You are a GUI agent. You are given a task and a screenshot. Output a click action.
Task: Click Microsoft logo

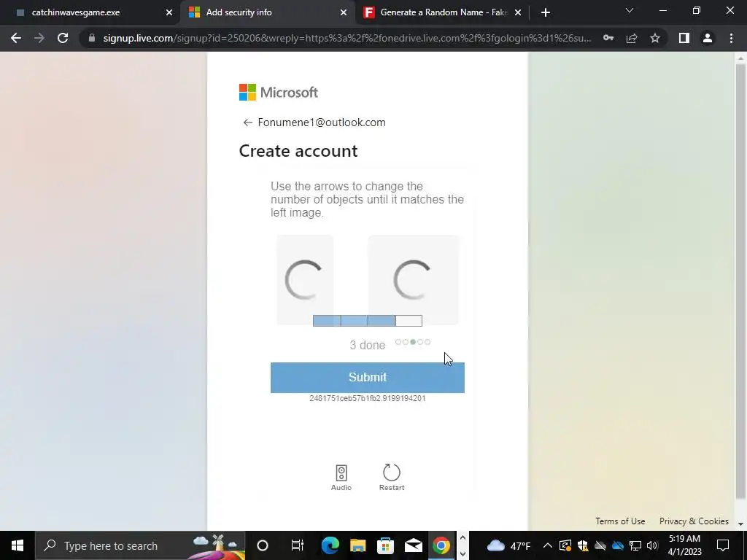pyautogui.click(x=278, y=93)
